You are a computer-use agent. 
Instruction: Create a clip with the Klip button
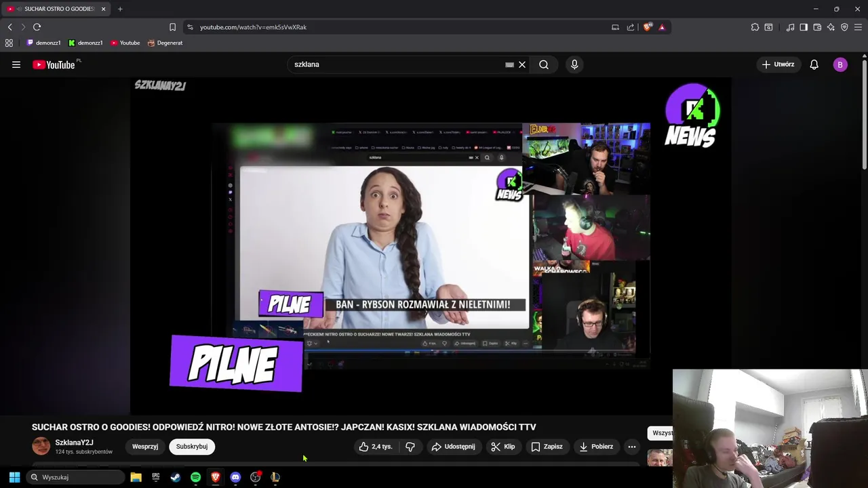(503, 447)
